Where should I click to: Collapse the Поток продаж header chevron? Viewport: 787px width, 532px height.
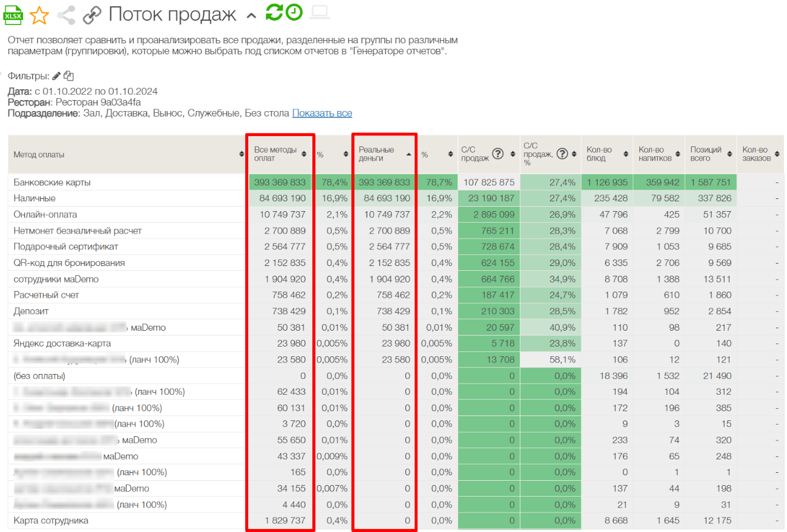coord(251,15)
